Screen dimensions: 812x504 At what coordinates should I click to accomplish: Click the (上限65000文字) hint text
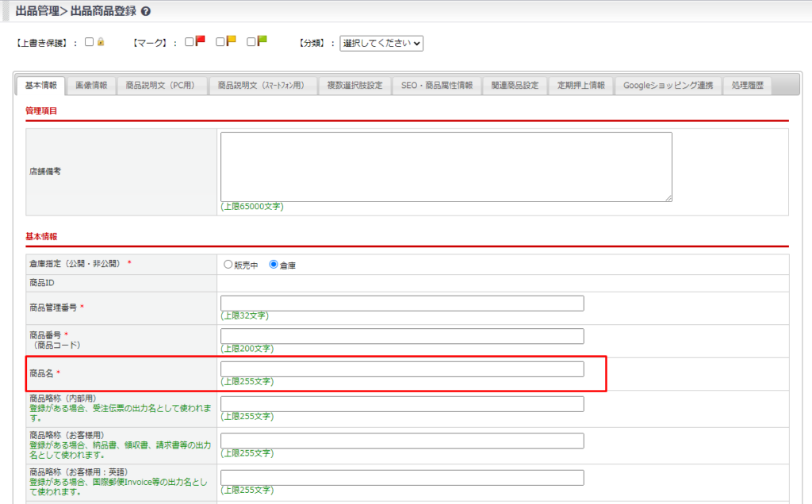point(252,207)
